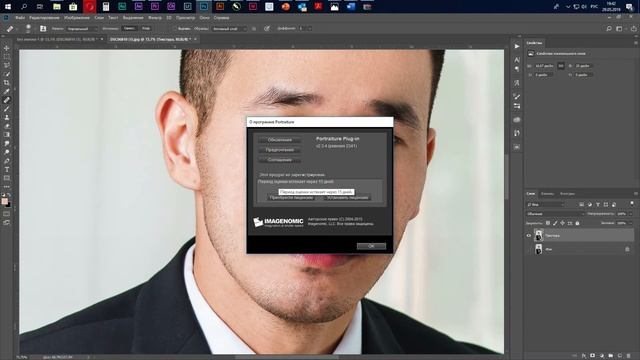The width and height of the screenshot is (640, 360).
Task: Toggle lock image pixels brush icon
Action: point(555,223)
